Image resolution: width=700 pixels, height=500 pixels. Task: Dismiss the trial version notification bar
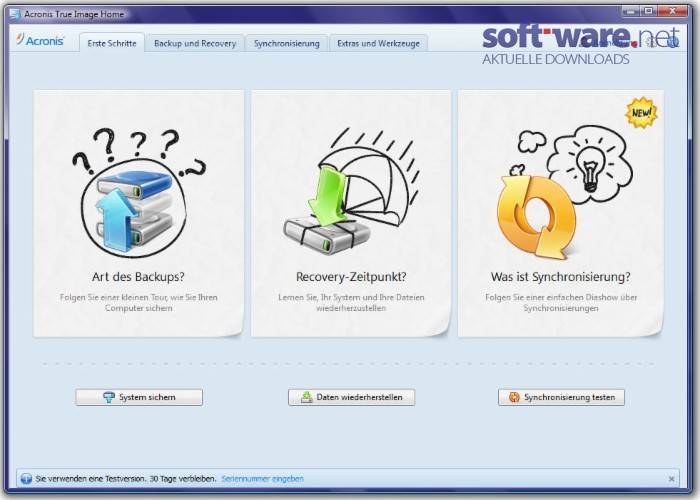pos(671,479)
